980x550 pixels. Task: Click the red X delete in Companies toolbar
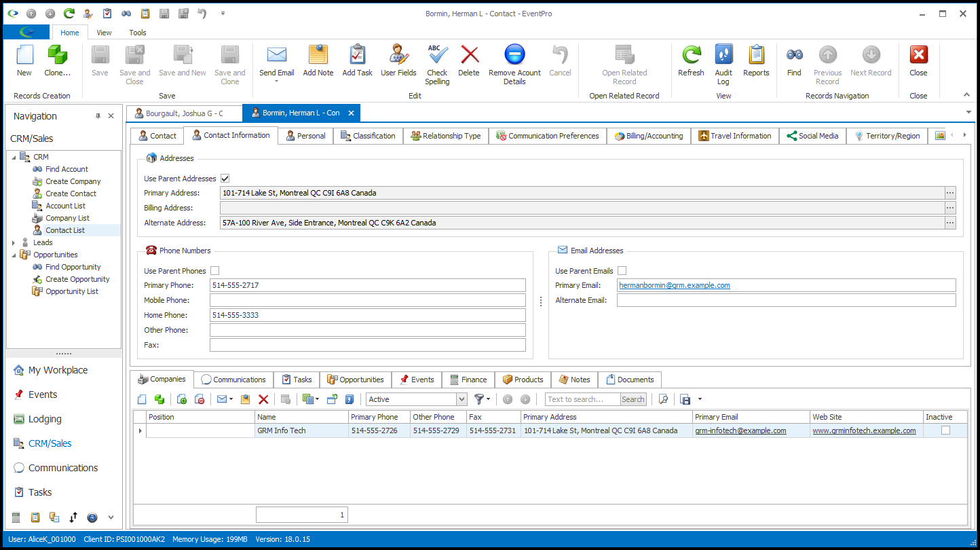(x=263, y=399)
